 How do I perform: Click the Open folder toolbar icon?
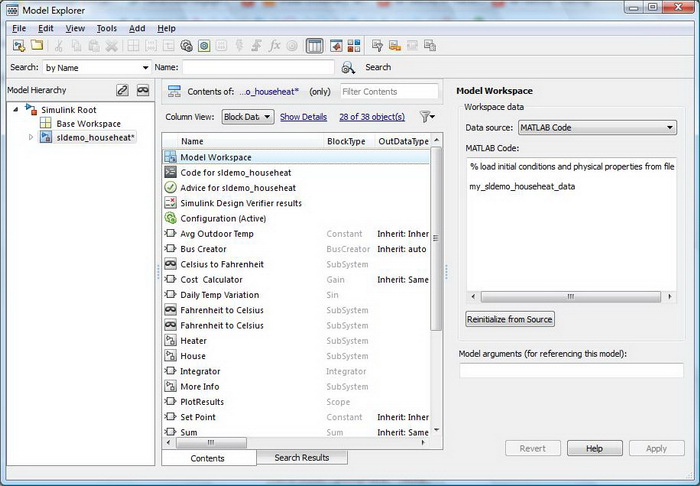[x=37, y=46]
